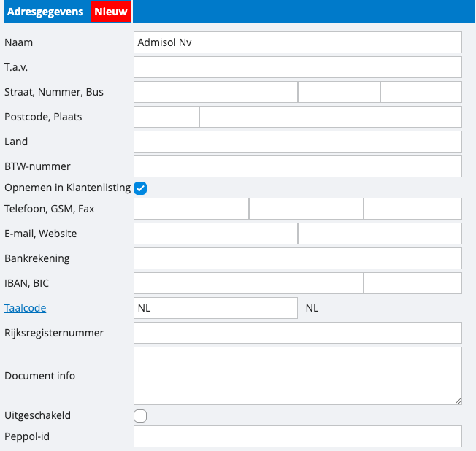Image resolution: width=476 pixels, height=451 pixels.
Task: Uncheck Opnemen in Klantenlisting checkbox
Action: [x=141, y=188]
